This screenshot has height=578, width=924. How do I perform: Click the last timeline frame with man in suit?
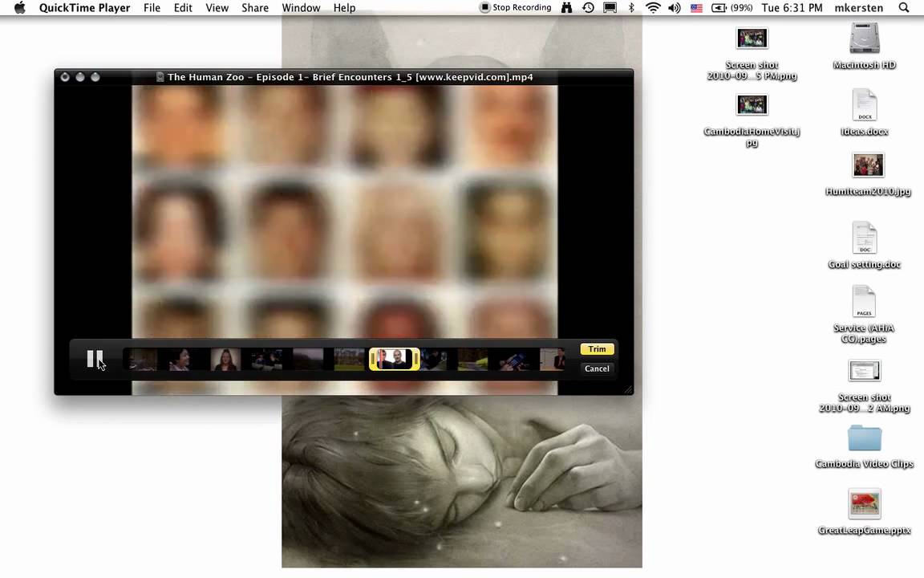[x=553, y=359]
